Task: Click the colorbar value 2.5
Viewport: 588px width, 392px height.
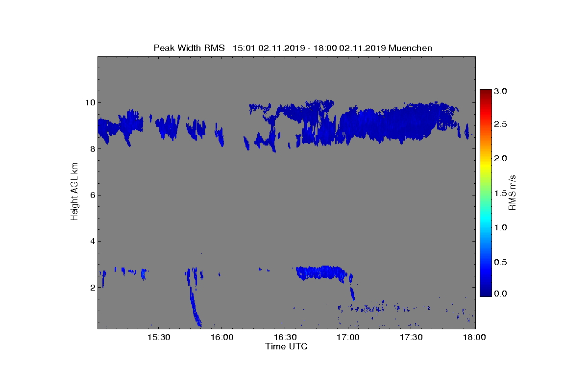Action: tap(501, 124)
